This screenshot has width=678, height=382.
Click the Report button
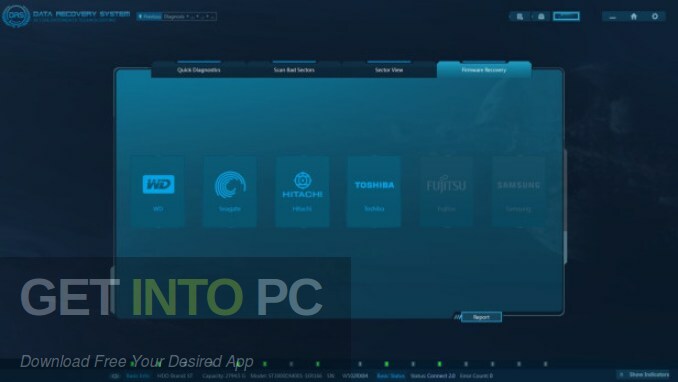tap(481, 317)
